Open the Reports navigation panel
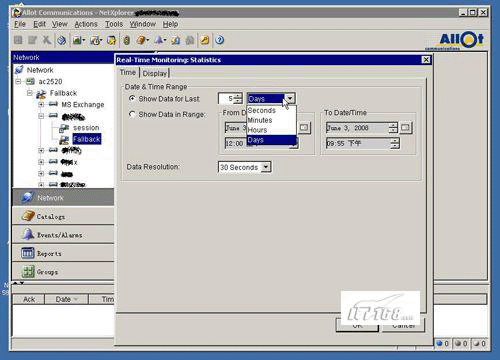Viewport: 500px width, 360px height. pyautogui.click(x=63, y=253)
